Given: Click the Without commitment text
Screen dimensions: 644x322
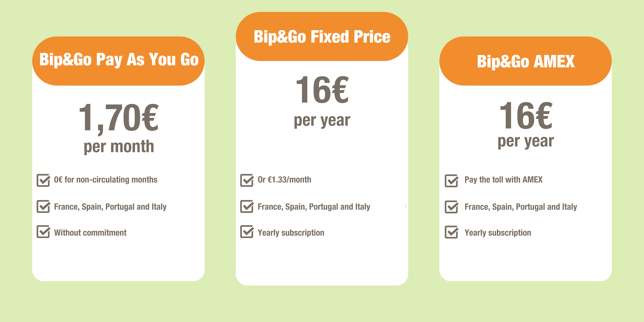Looking at the screenshot, I should click(x=90, y=233).
